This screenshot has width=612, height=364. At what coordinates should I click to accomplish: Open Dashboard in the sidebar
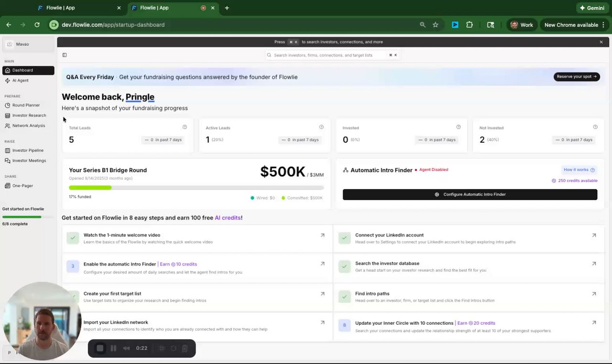(28, 70)
